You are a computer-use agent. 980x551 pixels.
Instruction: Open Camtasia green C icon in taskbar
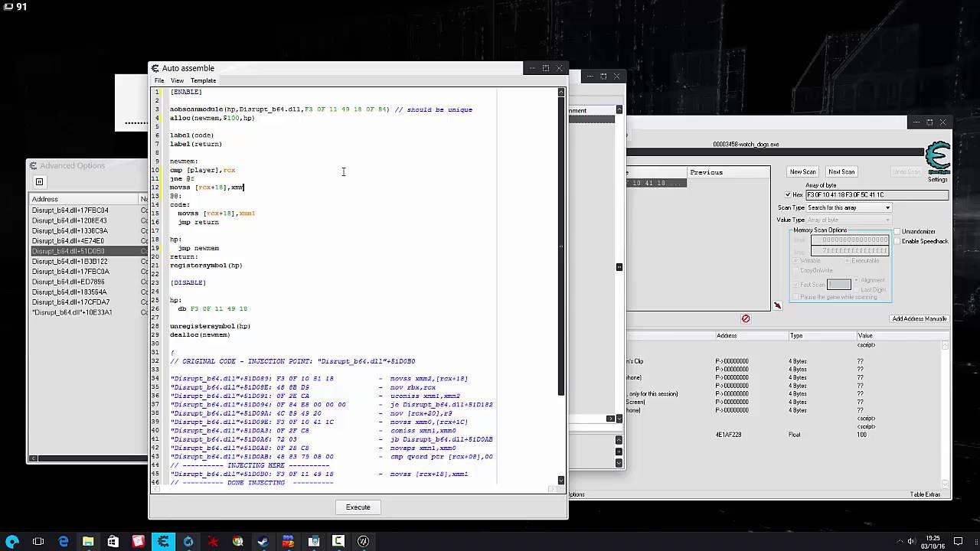[338, 542]
